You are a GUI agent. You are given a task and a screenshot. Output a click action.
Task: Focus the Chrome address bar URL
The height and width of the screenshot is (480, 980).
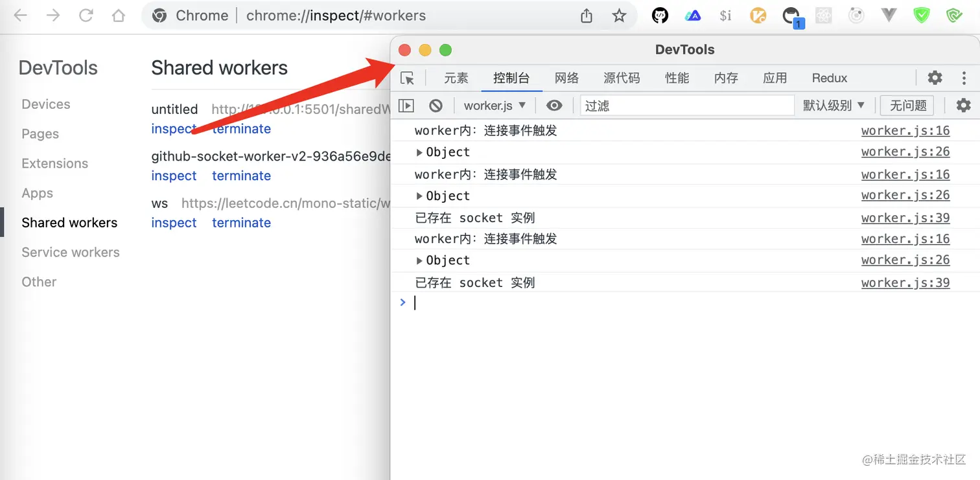[x=336, y=16]
